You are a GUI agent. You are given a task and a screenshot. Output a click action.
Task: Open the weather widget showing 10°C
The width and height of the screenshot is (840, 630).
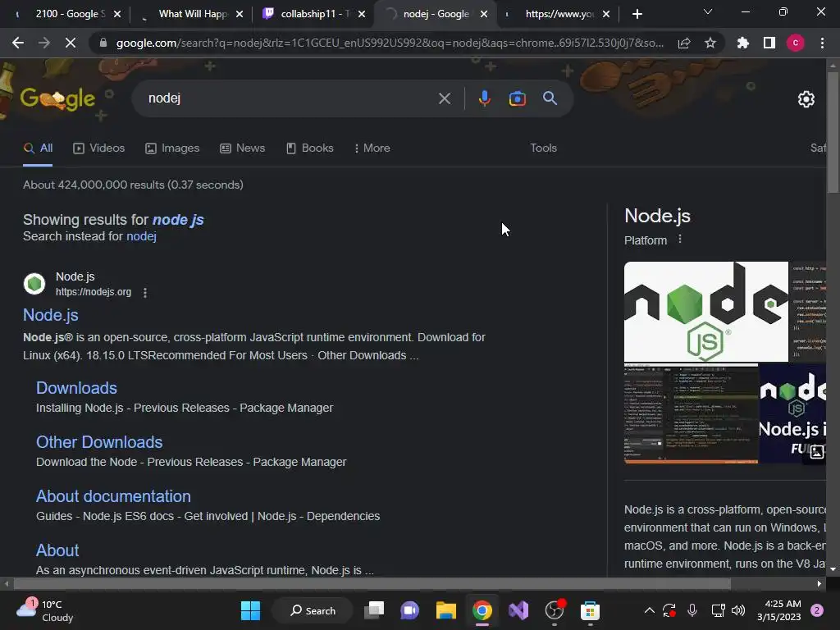pyautogui.click(x=45, y=610)
